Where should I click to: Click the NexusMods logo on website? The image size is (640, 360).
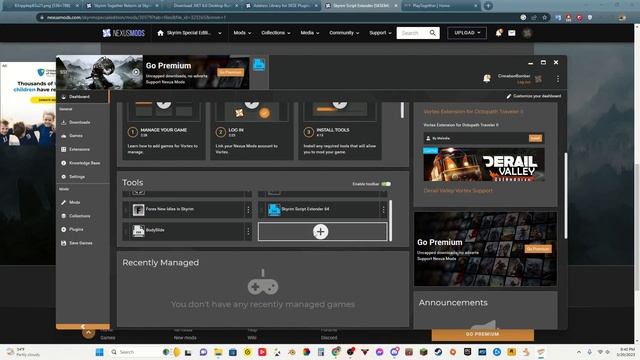124,33
